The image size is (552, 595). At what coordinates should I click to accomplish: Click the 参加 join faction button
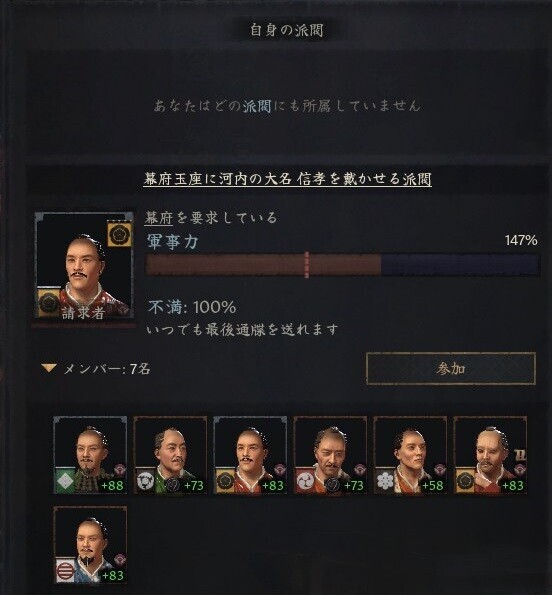pyautogui.click(x=451, y=368)
